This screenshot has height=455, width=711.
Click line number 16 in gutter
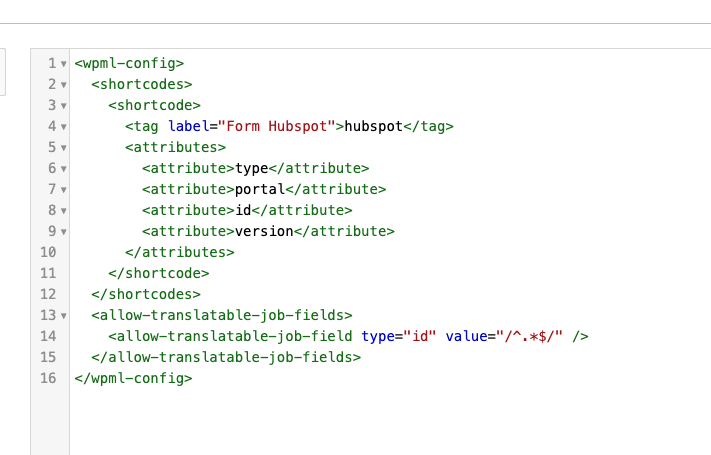[x=48, y=378]
